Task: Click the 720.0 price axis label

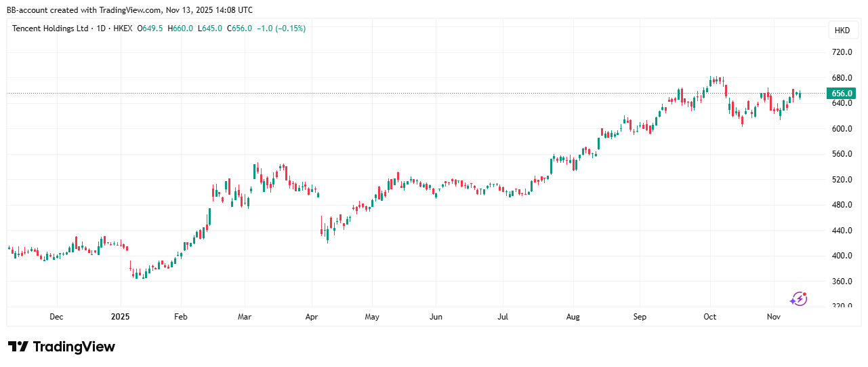Action: tap(842, 52)
